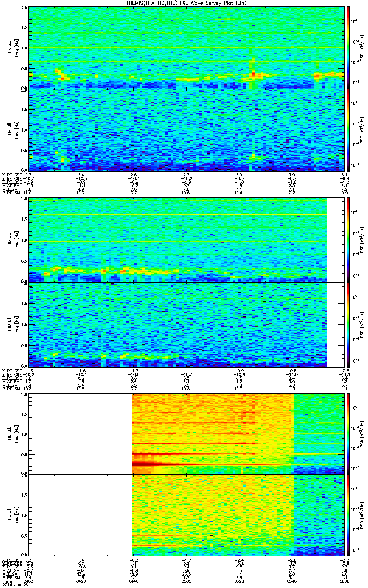
Task: Select the THA B-perpendicular spectrogram panel
Action: [x=187, y=48]
